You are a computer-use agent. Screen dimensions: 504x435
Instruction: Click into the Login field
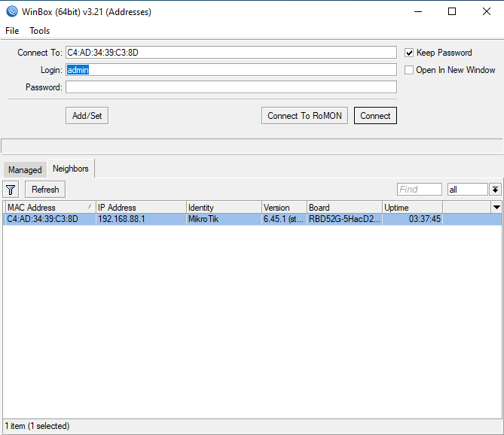click(231, 70)
